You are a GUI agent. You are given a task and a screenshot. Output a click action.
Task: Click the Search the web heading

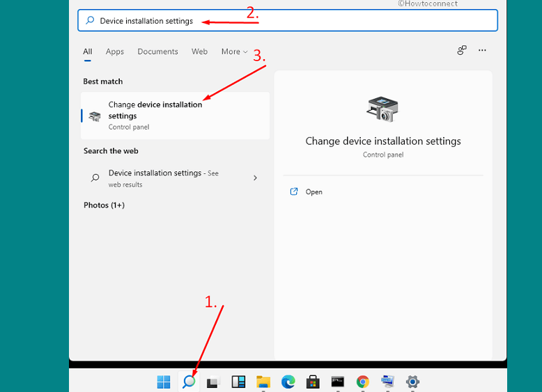[x=111, y=151]
